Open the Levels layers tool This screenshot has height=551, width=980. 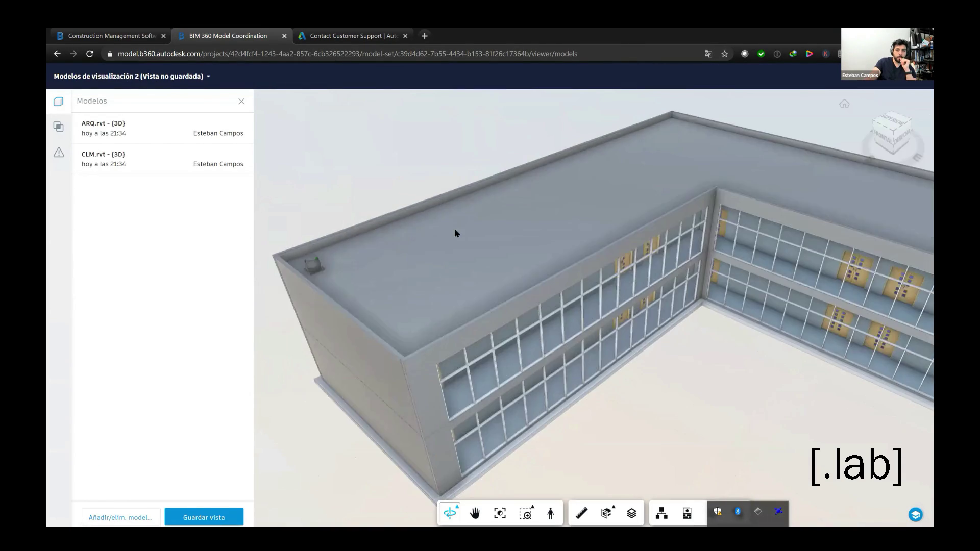click(x=632, y=513)
